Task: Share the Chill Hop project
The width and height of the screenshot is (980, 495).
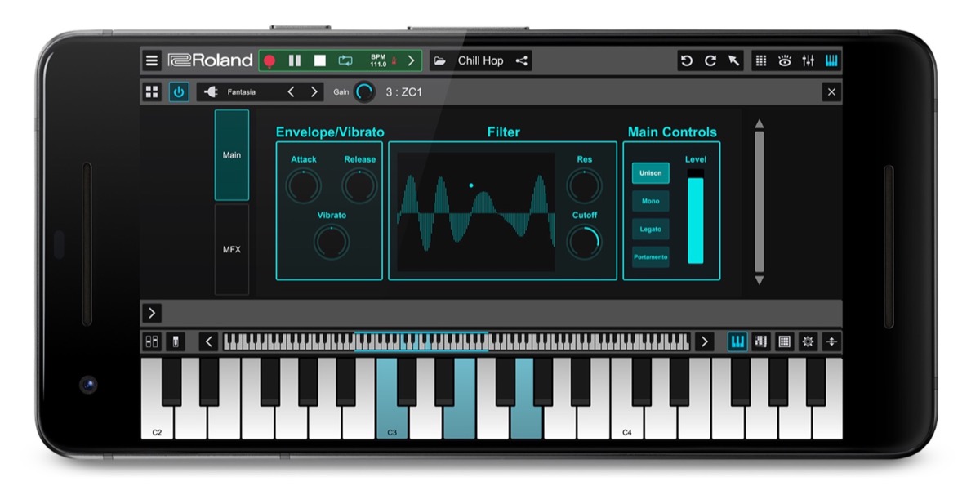Action: tap(522, 60)
